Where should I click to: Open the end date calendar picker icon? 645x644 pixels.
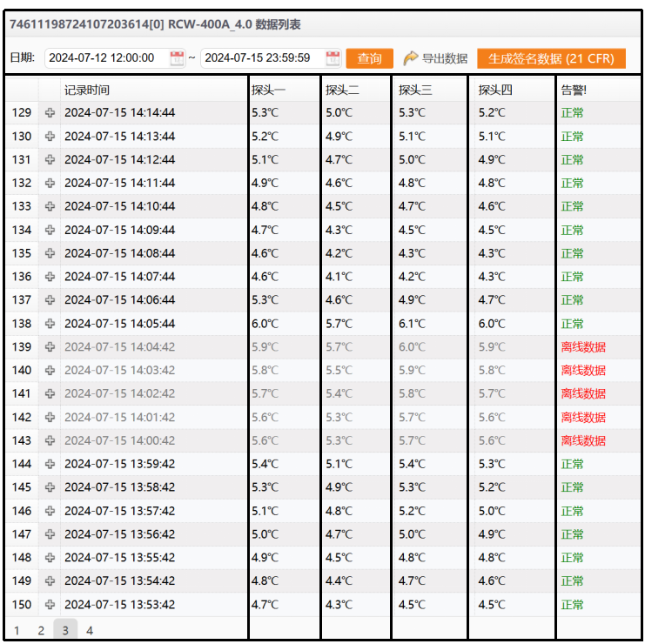(x=333, y=58)
